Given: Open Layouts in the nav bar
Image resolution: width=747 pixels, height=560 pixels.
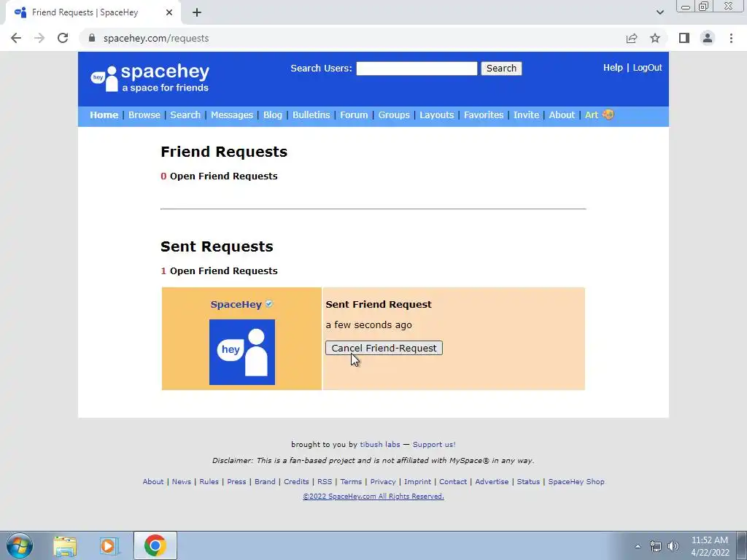Looking at the screenshot, I should pyautogui.click(x=437, y=114).
